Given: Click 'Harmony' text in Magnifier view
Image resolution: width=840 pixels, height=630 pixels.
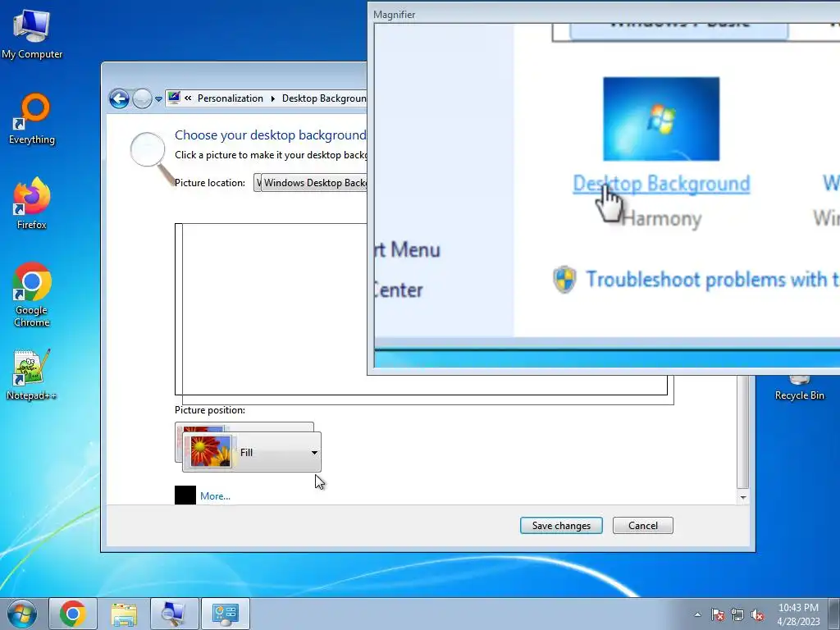Looking at the screenshot, I should (x=662, y=219).
